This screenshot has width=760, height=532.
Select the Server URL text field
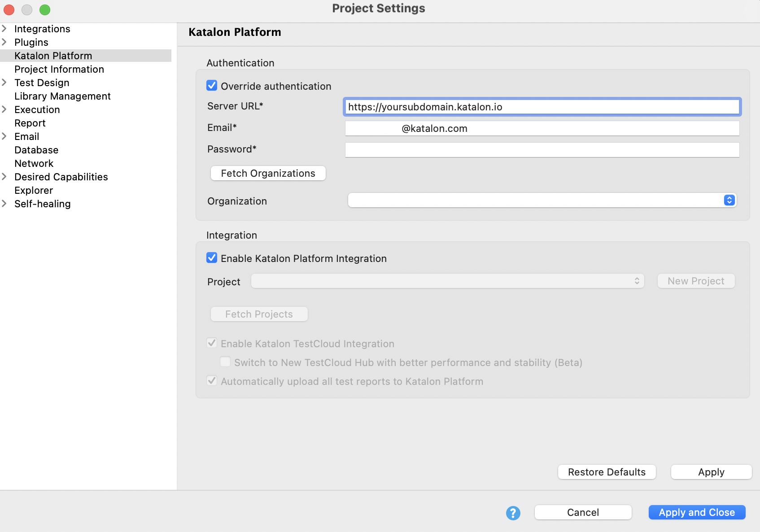pos(542,107)
